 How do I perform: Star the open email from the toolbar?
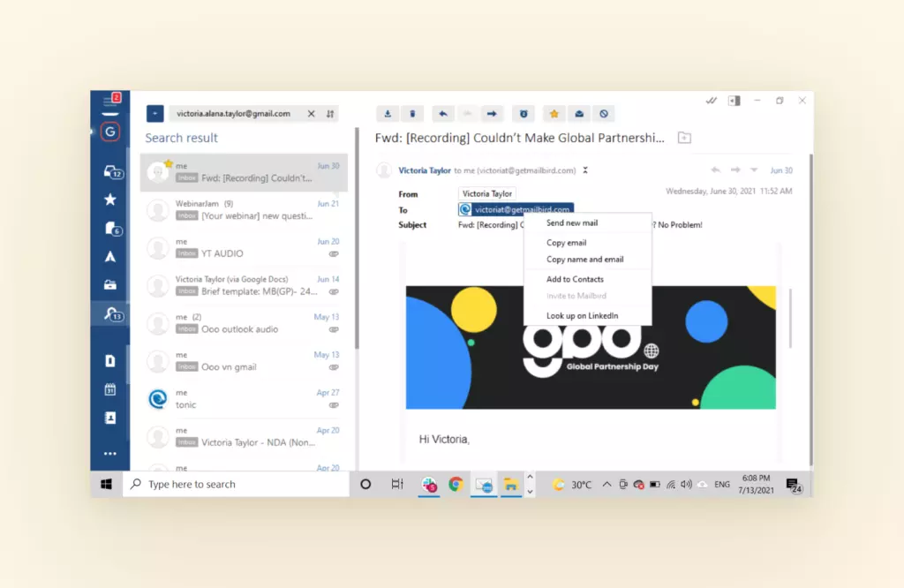pyautogui.click(x=555, y=113)
